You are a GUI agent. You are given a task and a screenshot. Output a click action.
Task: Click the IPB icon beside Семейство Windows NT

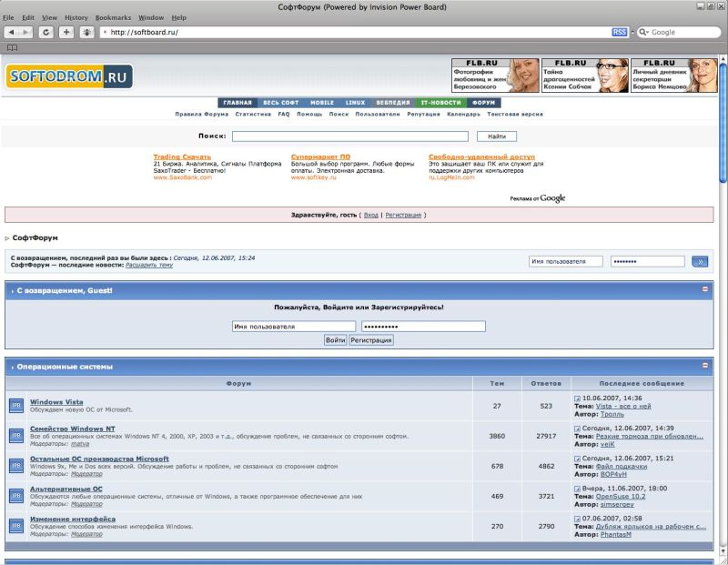[x=16, y=436]
